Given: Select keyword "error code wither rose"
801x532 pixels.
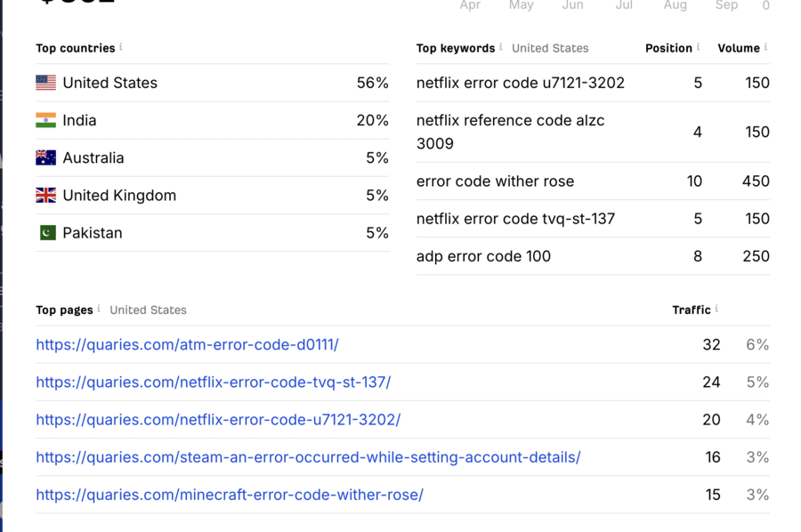Looking at the screenshot, I should coord(495,181).
